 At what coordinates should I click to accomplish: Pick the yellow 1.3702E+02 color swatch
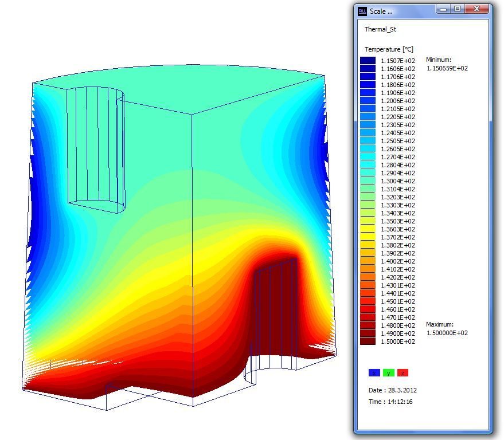(x=368, y=237)
